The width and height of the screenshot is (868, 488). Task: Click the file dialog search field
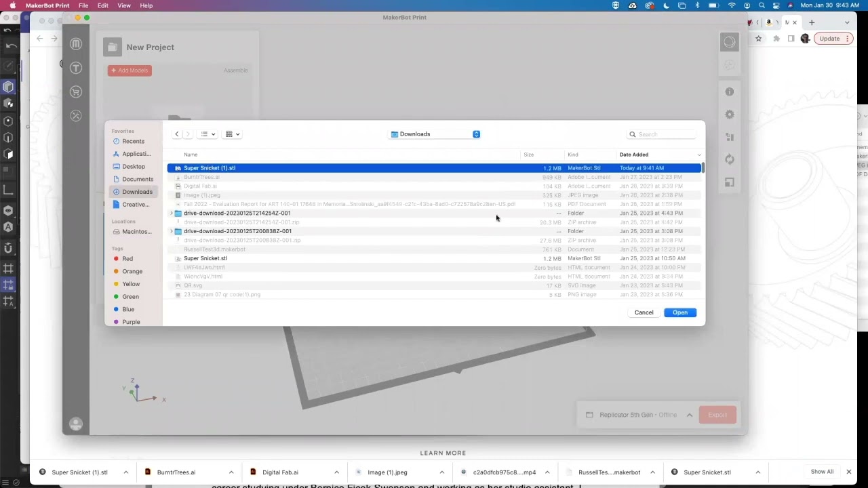tap(661, 134)
